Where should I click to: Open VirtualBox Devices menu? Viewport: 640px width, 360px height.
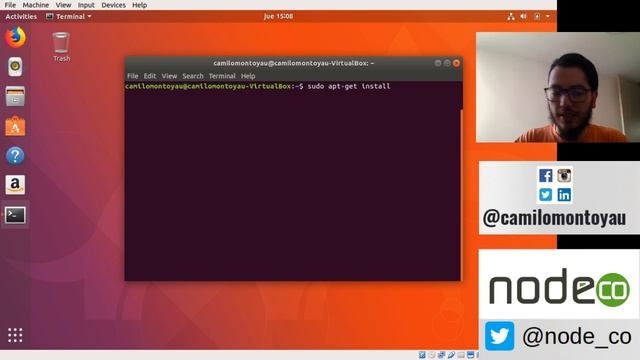113,5
